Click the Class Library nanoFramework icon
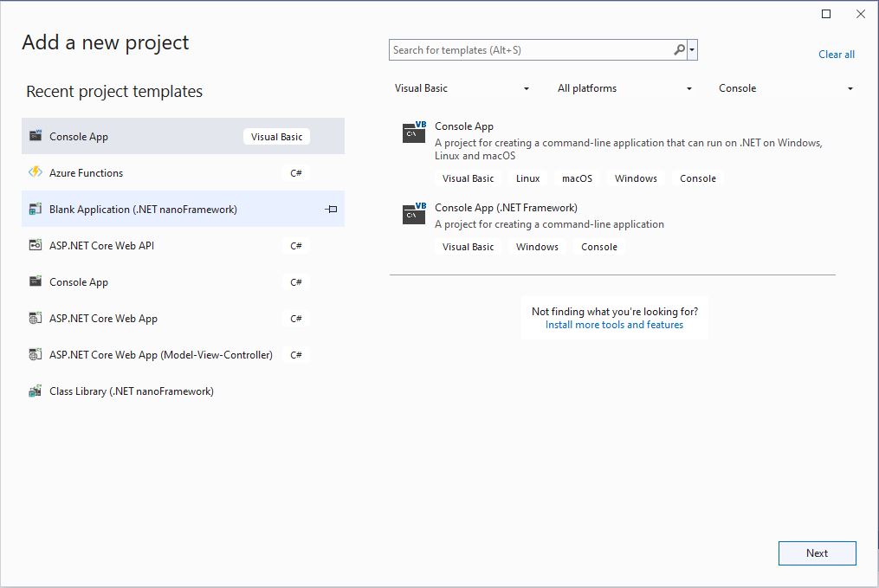Screen dimensions: 879x588 coord(36,391)
